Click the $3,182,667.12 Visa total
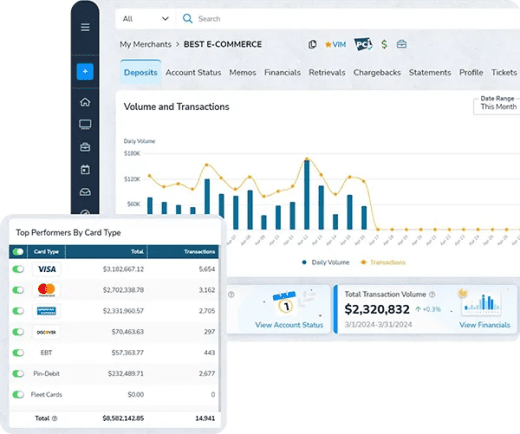 123,269
